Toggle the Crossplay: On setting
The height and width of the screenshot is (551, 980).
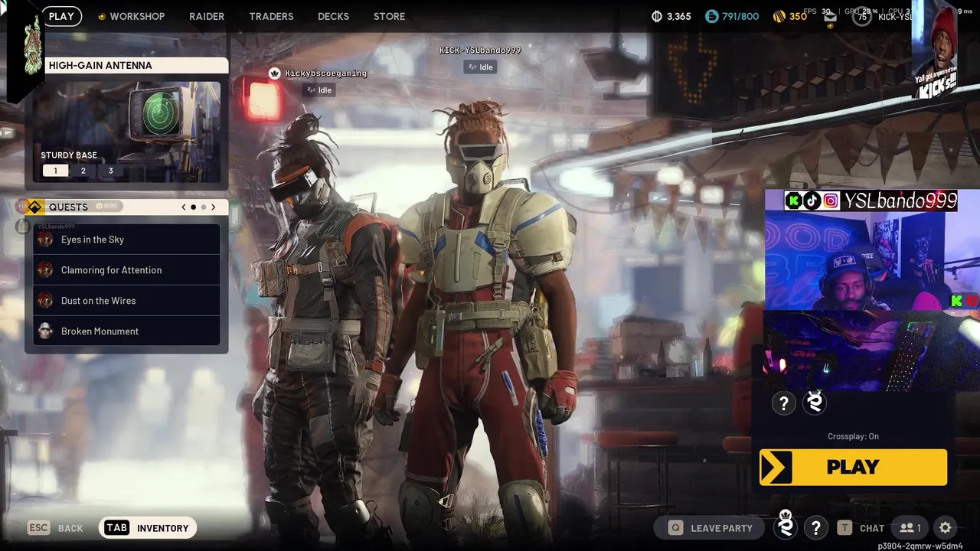click(853, 436)
